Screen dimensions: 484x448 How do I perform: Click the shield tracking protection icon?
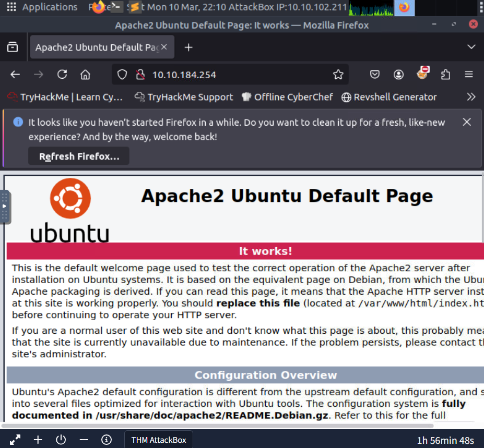click(122, 75)
